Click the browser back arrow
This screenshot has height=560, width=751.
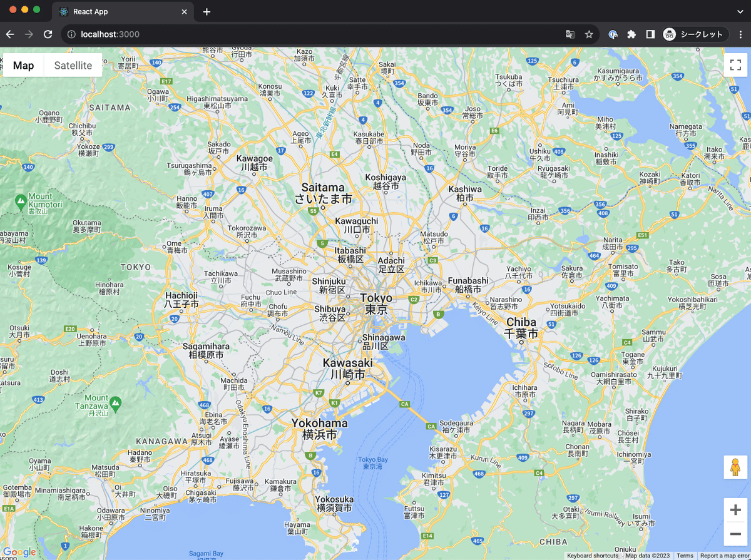pyautogui.click(x=10, y=34)
